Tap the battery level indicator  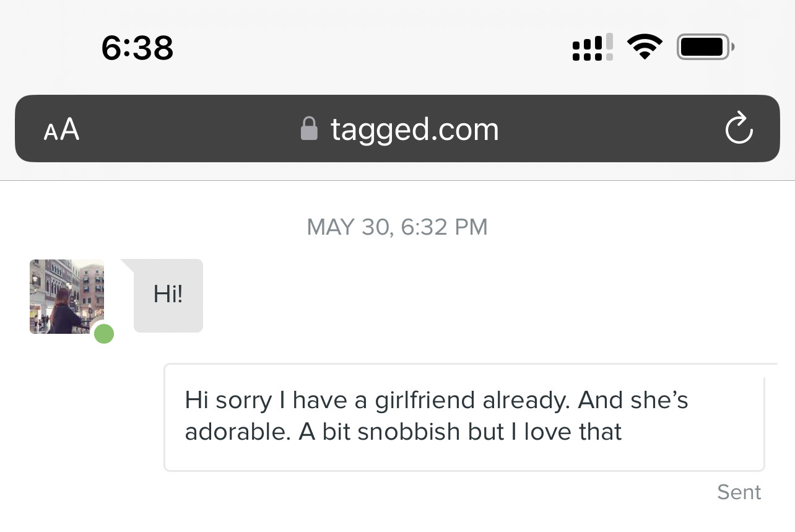[x=706, y=46]
